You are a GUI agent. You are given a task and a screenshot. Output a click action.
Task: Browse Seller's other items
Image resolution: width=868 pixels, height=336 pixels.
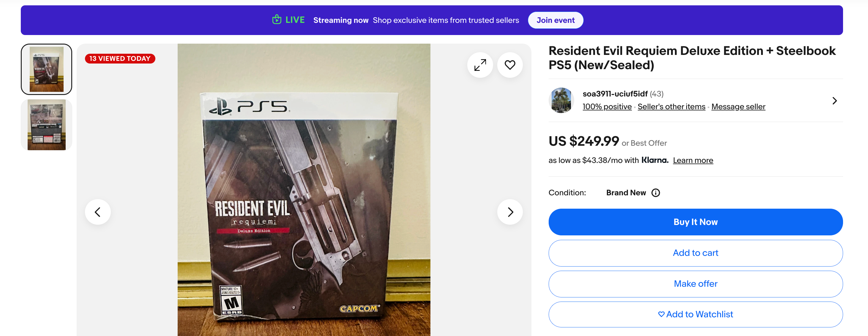point(671,107)
